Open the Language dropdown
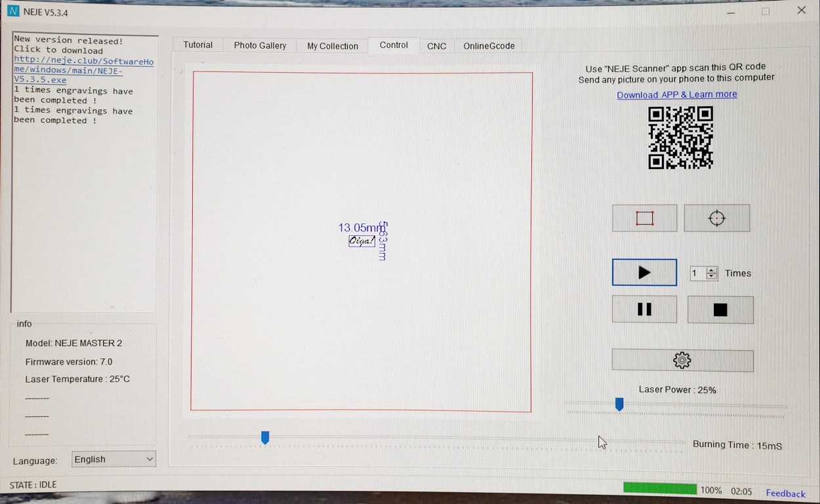Viewport: 820px width, 504px height. [113, 459]
